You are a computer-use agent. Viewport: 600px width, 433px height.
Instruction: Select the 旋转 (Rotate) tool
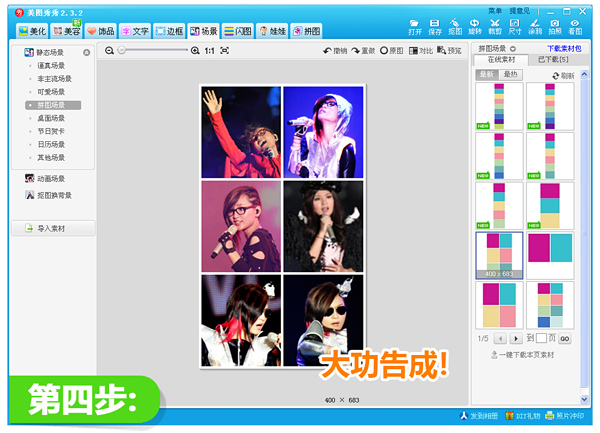tap(475, 25)
